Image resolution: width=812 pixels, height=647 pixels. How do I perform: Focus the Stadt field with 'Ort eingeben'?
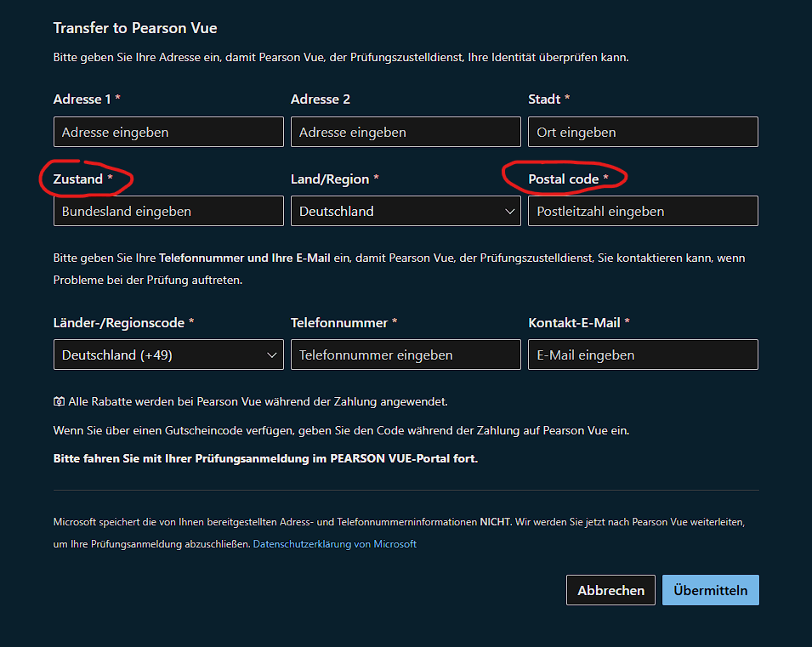pos(643,132)
